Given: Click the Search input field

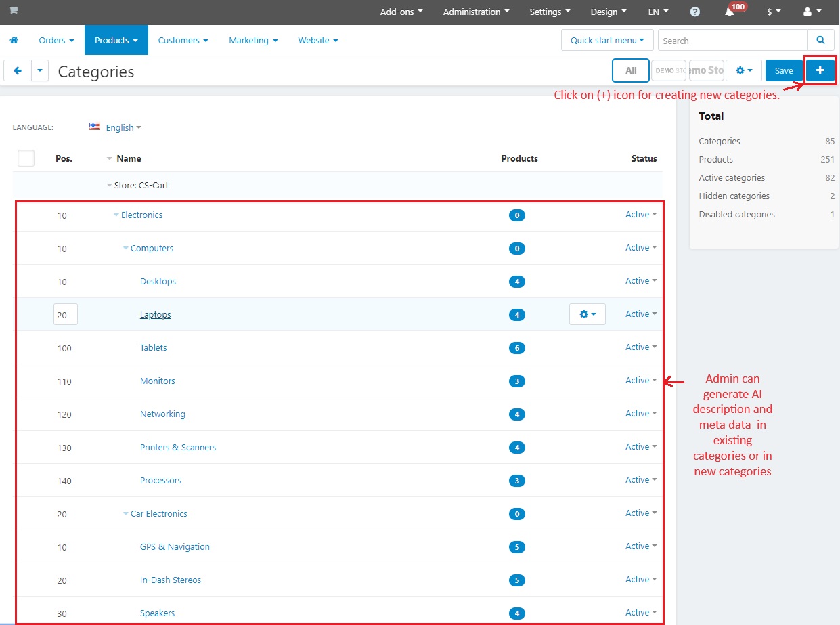Looking at the screenshot, I should click(x=732, y=41).
